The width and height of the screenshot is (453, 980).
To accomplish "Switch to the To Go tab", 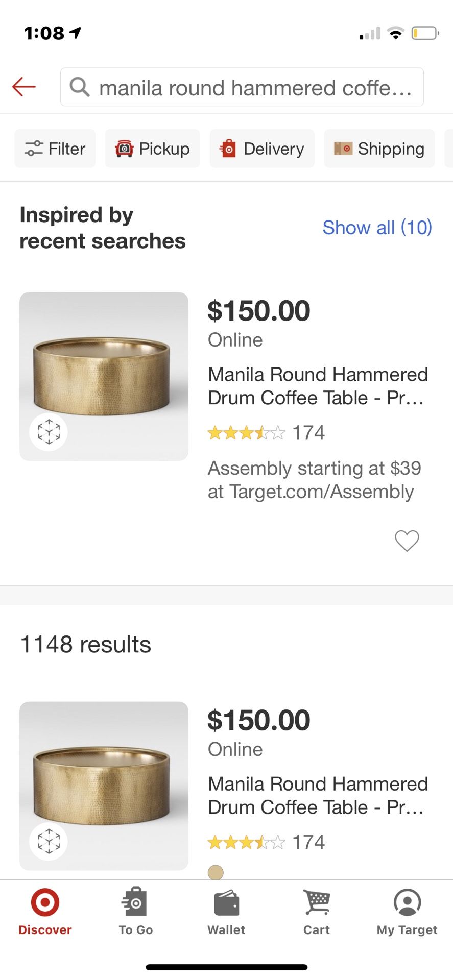I will coord(135,912).
